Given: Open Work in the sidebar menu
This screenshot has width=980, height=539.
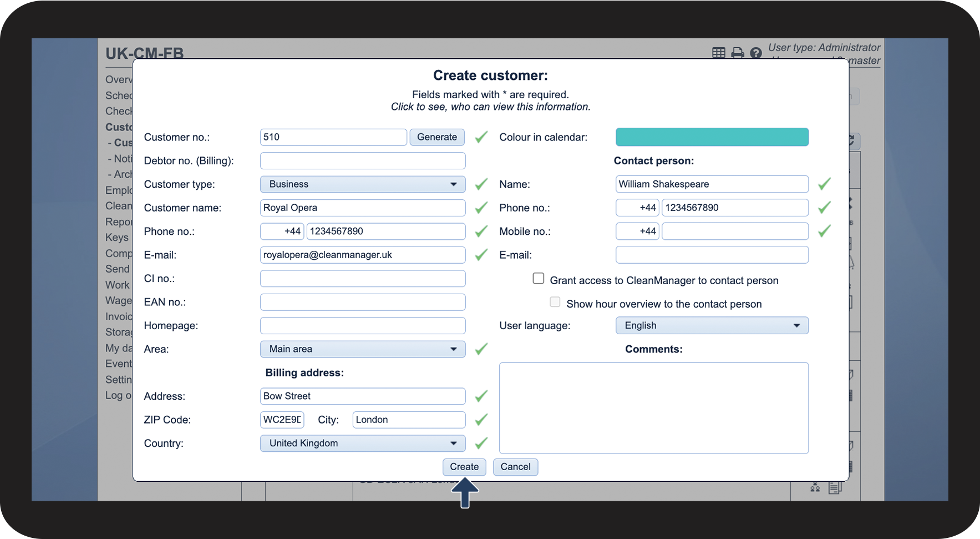Looking at the screenshot, I should 118,285.
